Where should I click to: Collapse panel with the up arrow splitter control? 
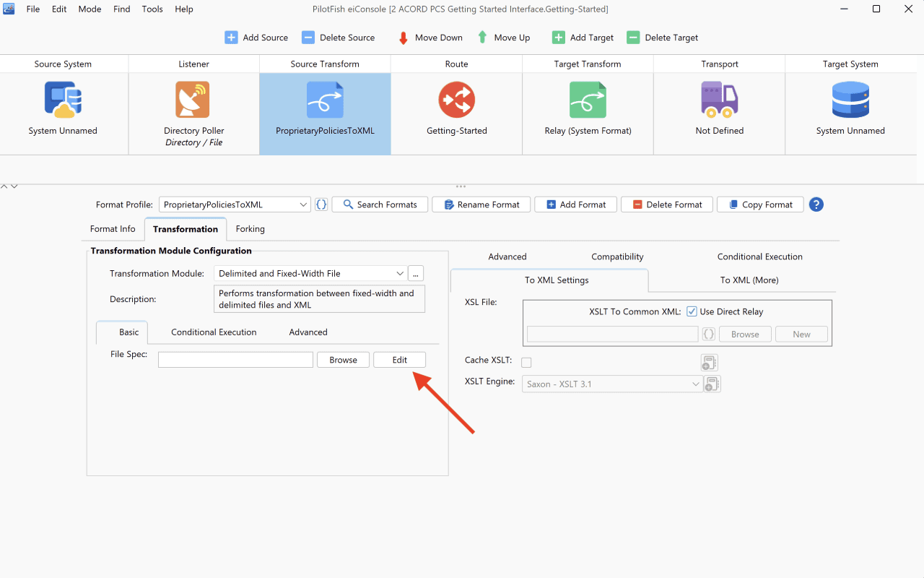pos(4,186)
